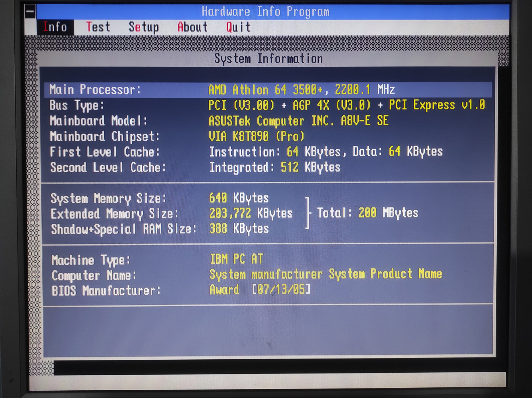Select the Extended Memory Size row
The height and width of the screenshot is (398, 532).
pos(172,214)
